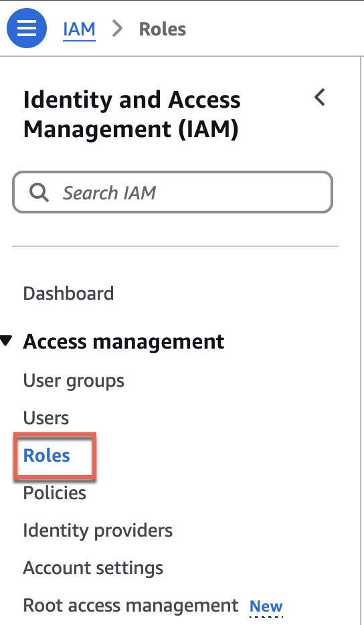Open the hamburger navigation menu button
Screen dimensions: 364x625
(x=27, y=28)
